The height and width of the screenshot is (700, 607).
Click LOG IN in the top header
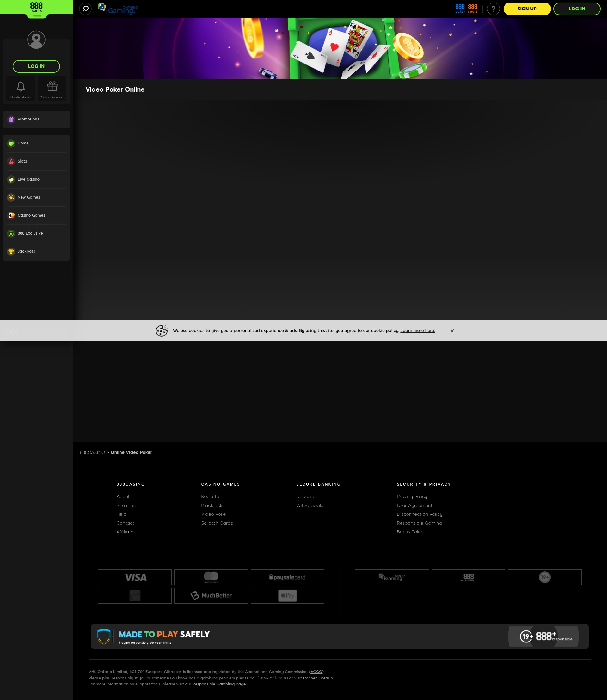[577, 9]
